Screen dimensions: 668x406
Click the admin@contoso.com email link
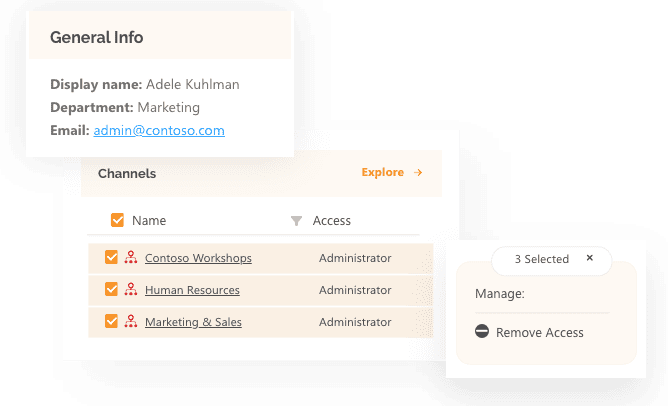[159, 130]
